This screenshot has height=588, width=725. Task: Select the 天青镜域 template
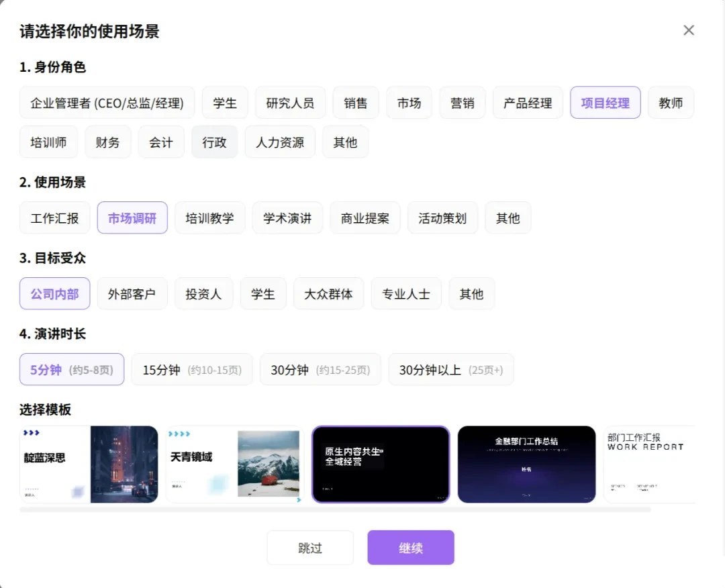[235, 464]
